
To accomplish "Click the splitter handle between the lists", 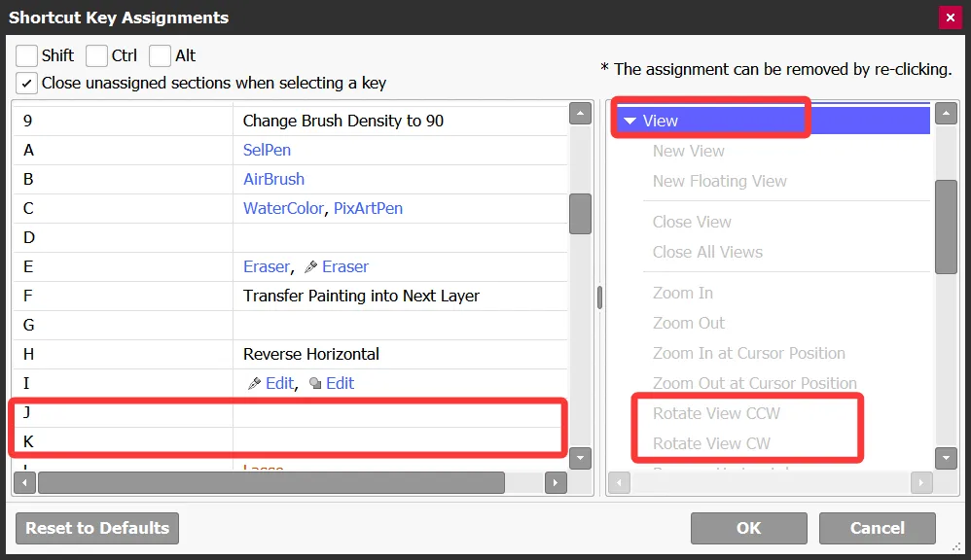I will pos(599,297).
